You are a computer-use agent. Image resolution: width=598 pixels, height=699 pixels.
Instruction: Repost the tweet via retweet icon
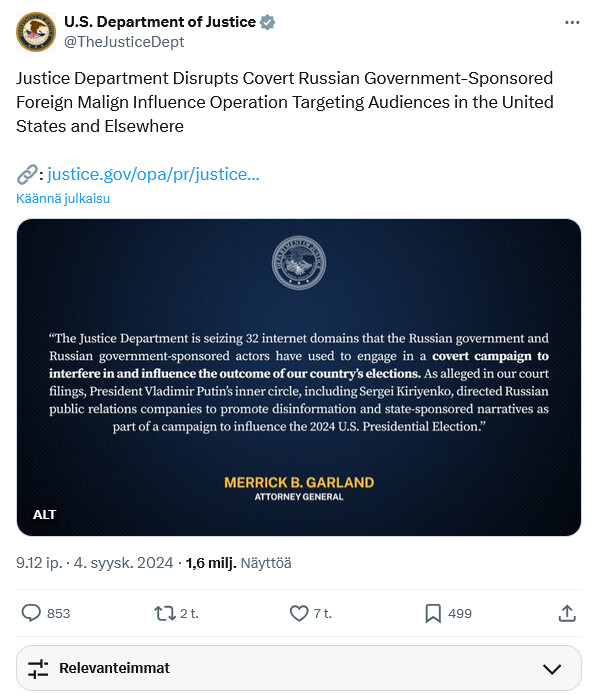165,613
